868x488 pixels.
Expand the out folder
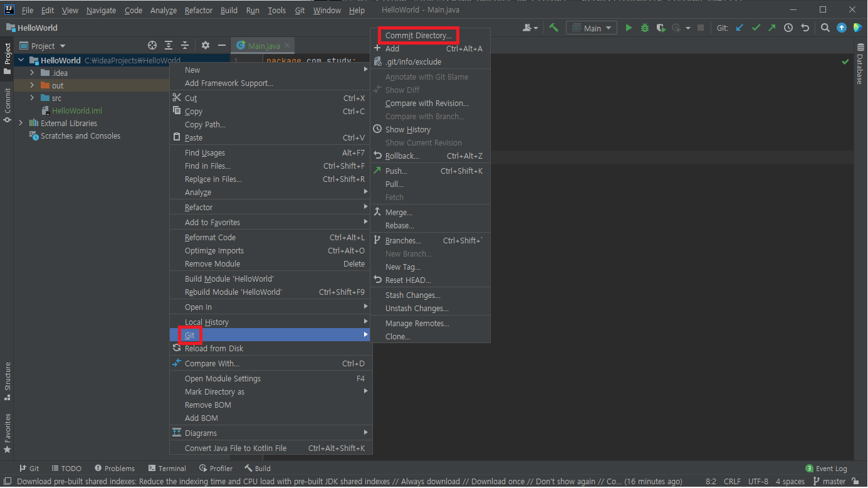click(32, 85)
